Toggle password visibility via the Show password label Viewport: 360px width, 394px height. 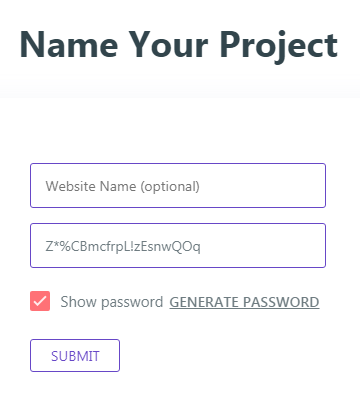tap(112, 302)
